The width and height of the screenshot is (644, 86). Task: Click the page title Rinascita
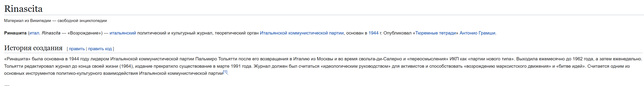23,9
